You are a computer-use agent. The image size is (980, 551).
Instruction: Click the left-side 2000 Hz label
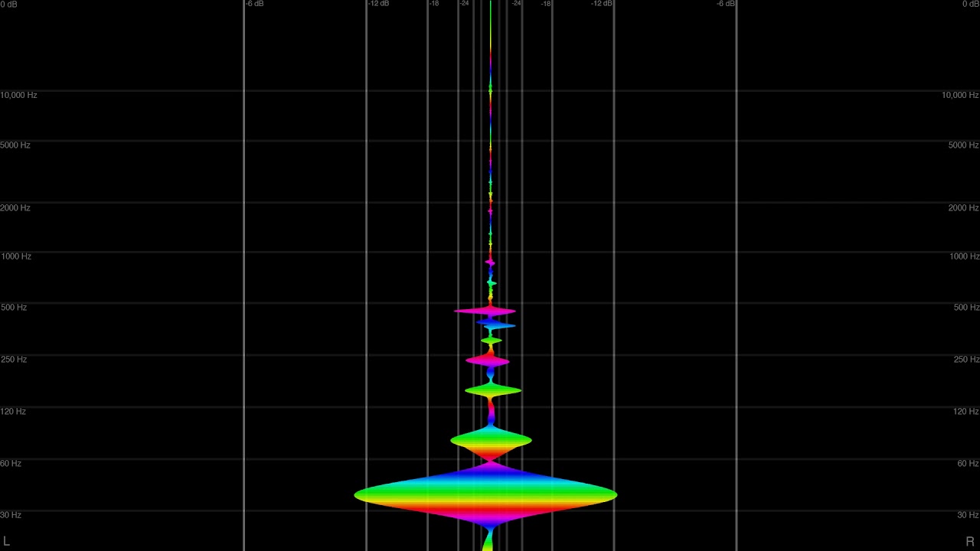click(x=15, y=208)
